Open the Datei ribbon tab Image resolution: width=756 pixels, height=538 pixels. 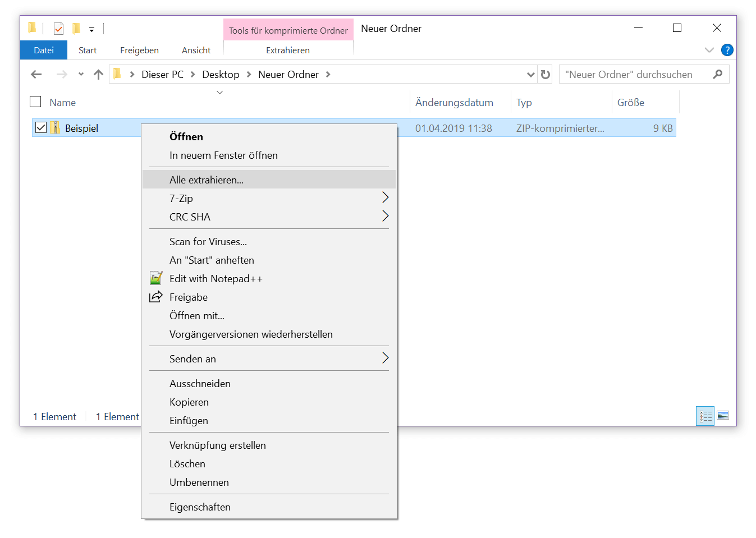tap(44, 50)
